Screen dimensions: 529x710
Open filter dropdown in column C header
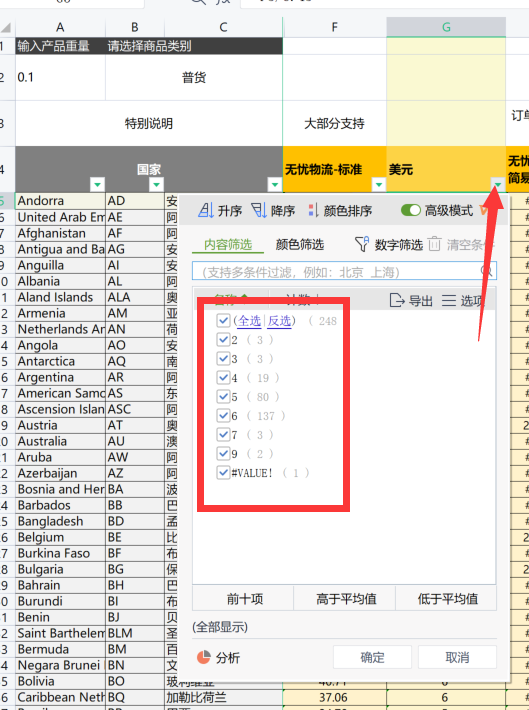click(x=275, y=184)
